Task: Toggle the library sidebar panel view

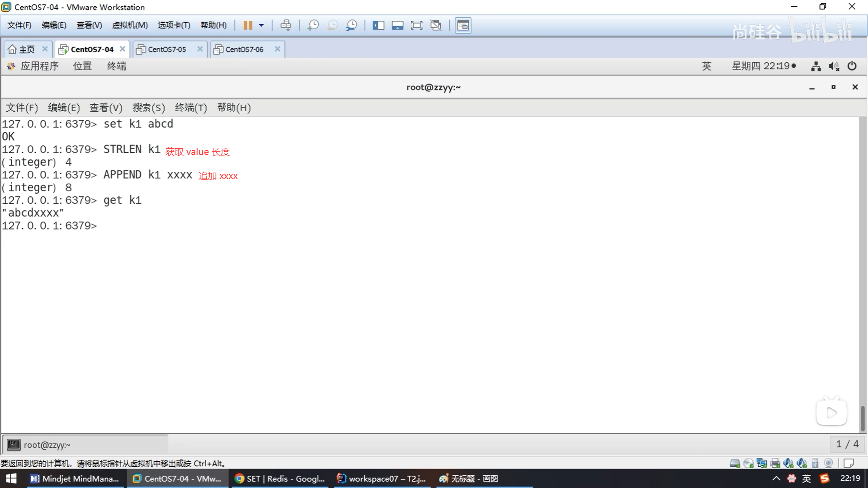Action: coord(378,25)
